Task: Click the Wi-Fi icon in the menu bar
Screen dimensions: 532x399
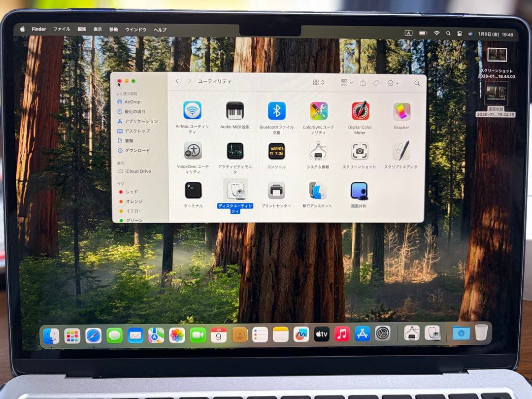Action: point(436,33)
